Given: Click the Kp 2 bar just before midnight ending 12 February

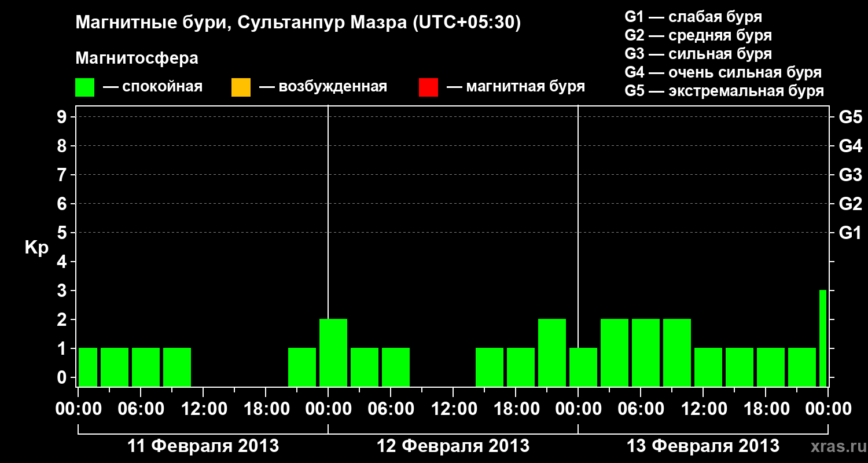Looking at the screenshot, I should [552, 353].
